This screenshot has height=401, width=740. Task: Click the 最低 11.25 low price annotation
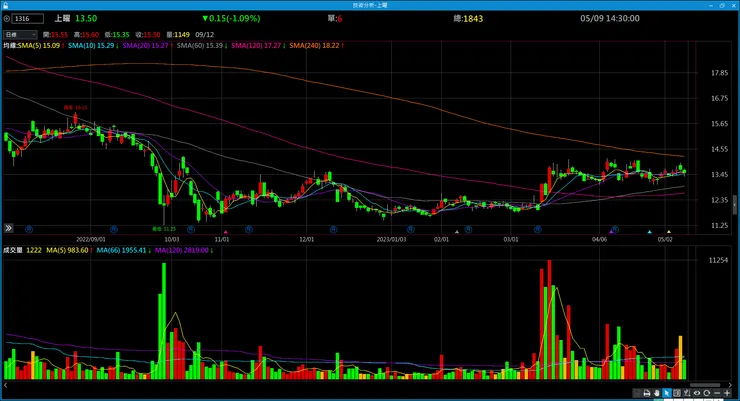[x=164, y=229]
